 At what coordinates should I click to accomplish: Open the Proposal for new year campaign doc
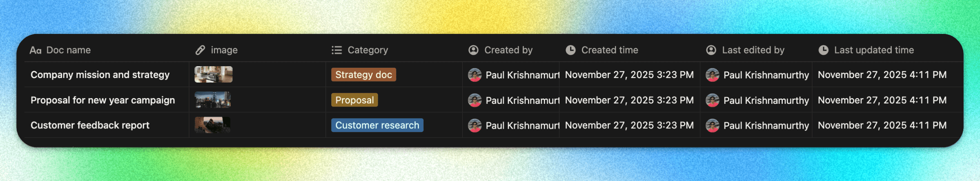click(x=102, y=100)
